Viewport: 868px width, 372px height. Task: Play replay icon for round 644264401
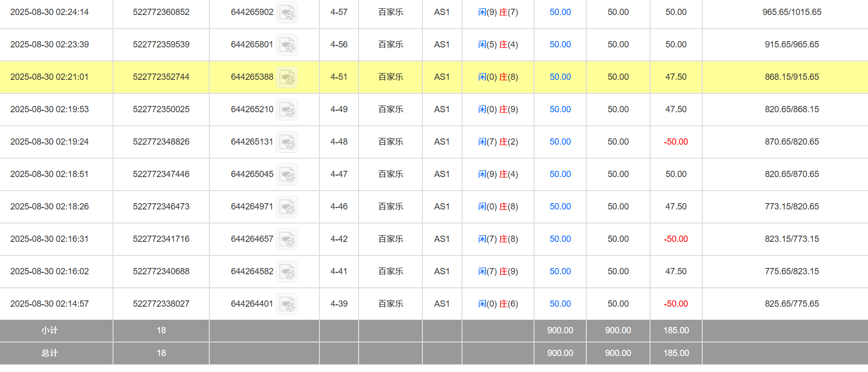(x=287, y=304)
